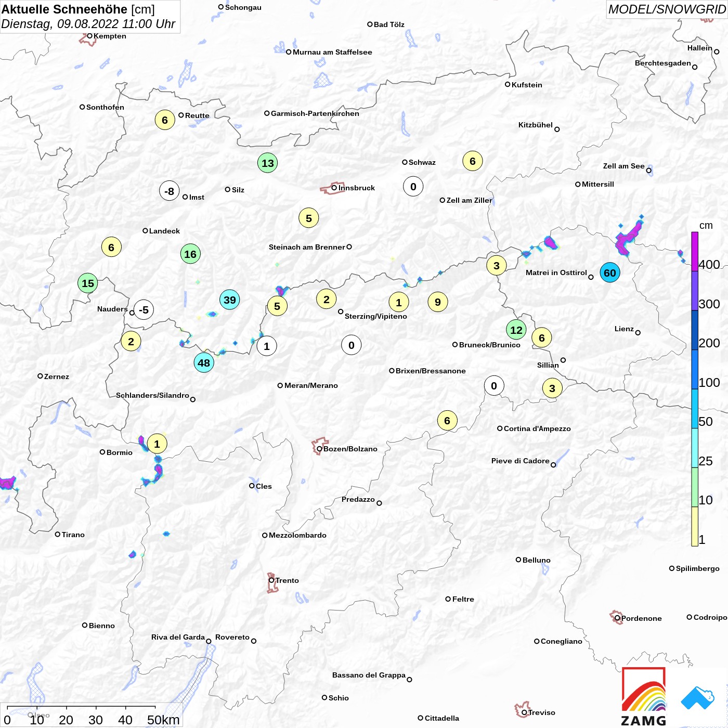
Task: Click the ZAMG rainbow logo
Action: (644, 696)
